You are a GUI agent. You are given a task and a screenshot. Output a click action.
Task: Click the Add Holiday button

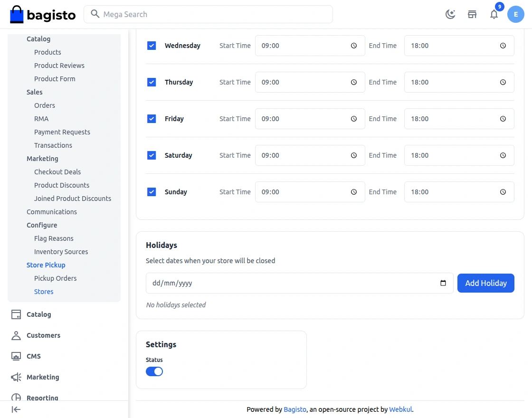click(485, 283)
